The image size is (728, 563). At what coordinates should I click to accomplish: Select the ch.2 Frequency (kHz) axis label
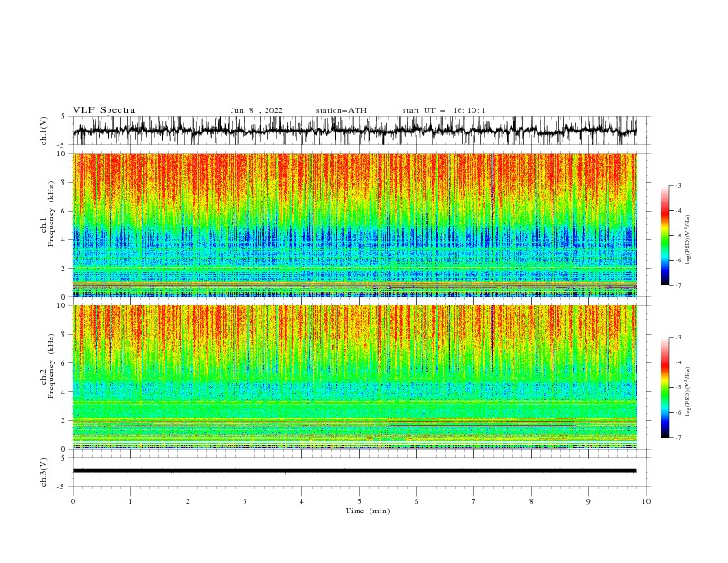[x=48, y=365]
